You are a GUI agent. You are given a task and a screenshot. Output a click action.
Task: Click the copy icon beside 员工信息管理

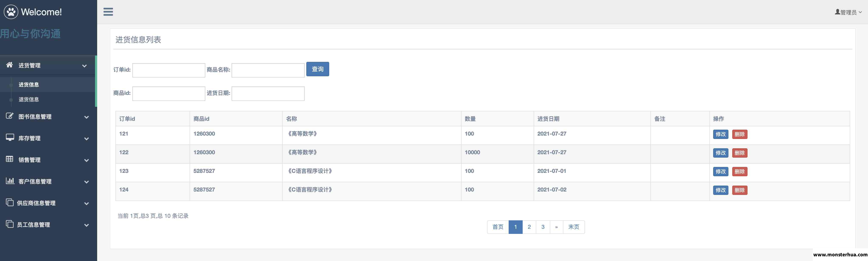[10, 224]
